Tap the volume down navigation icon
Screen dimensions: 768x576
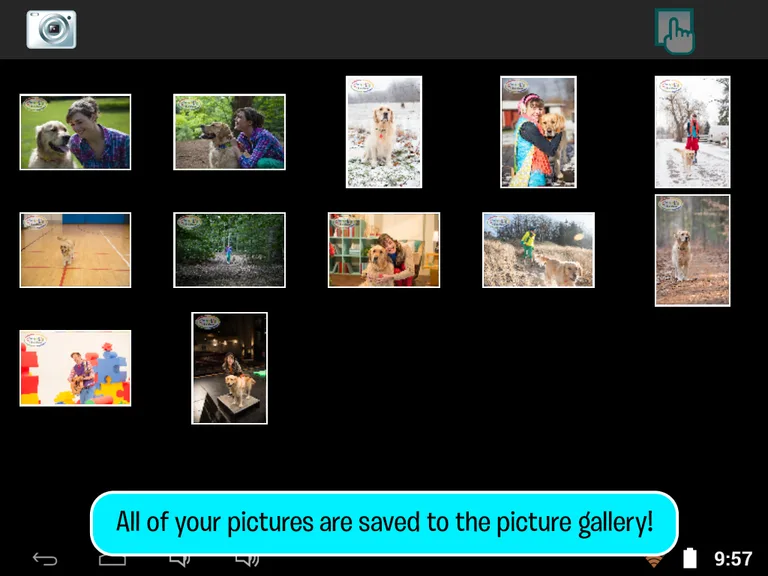click(180, 560)
